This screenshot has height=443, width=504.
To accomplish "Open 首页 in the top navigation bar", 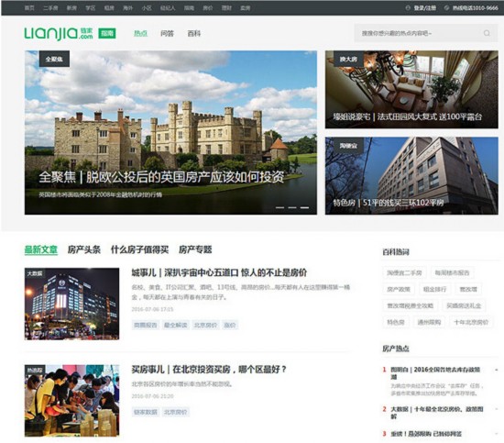I will pyautogui.click(x=29, y=7).
